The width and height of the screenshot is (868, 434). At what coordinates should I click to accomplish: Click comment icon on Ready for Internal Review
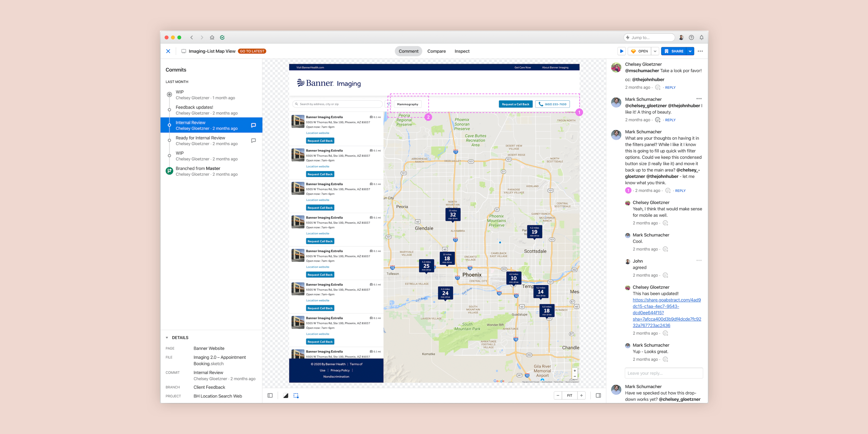point(253,141)
